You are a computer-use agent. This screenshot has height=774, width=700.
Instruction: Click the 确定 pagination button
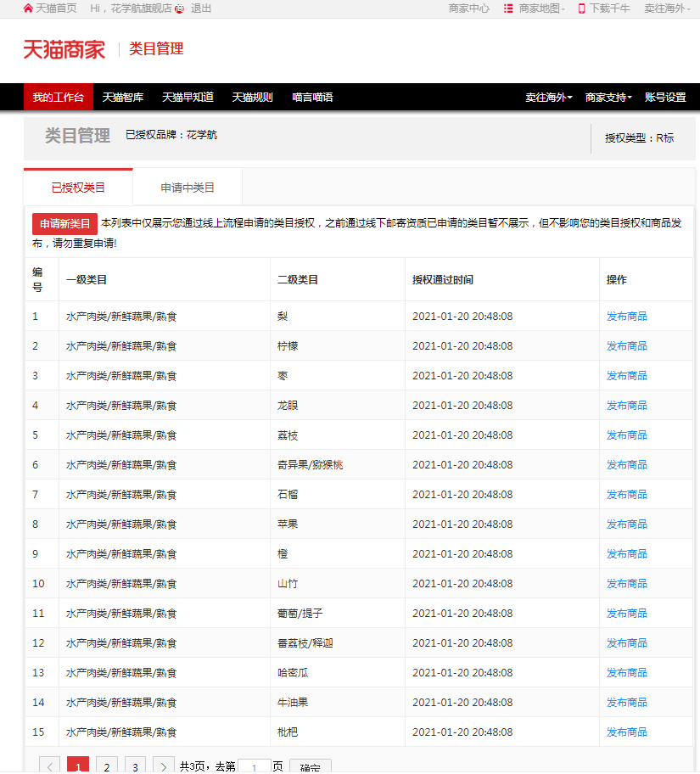(x=310, y=766)
